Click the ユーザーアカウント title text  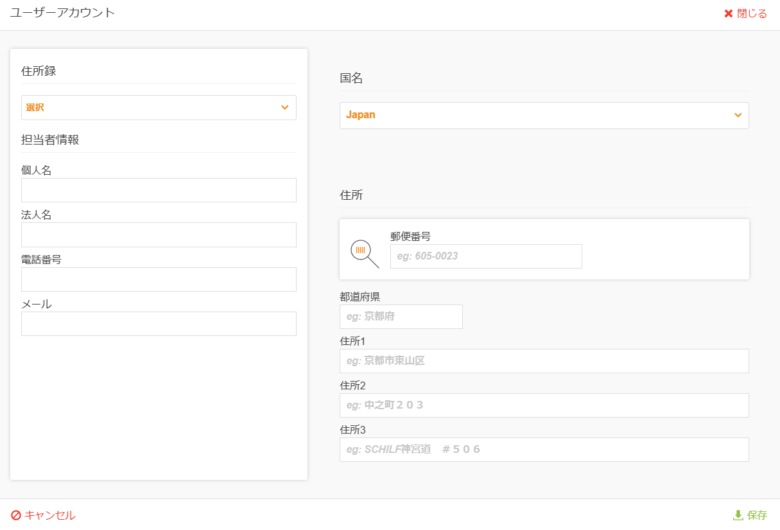63,12
